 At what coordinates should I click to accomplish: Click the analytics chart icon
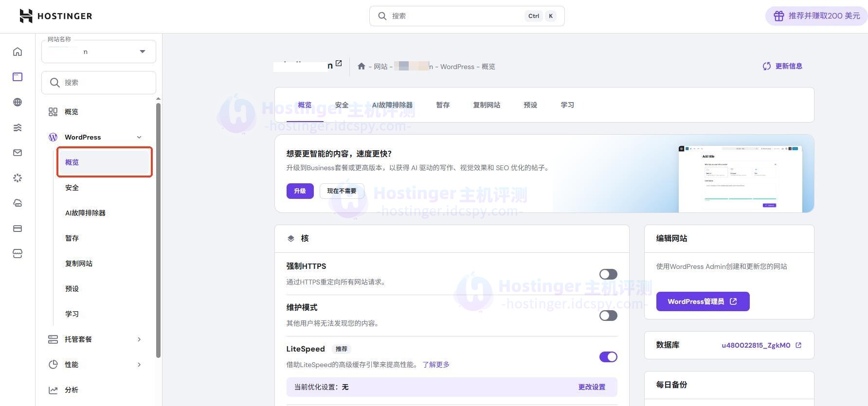[53, 390]
